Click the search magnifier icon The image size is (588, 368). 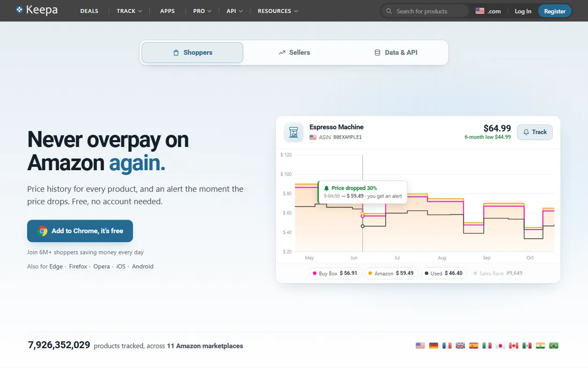(x=389, y=11)
